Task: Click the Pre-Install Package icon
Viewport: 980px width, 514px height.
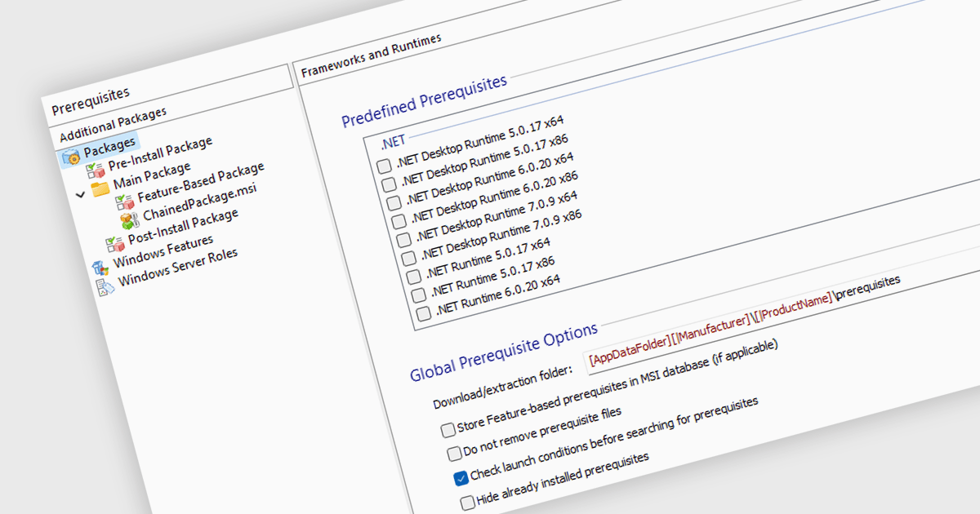Action: [96, 170]
